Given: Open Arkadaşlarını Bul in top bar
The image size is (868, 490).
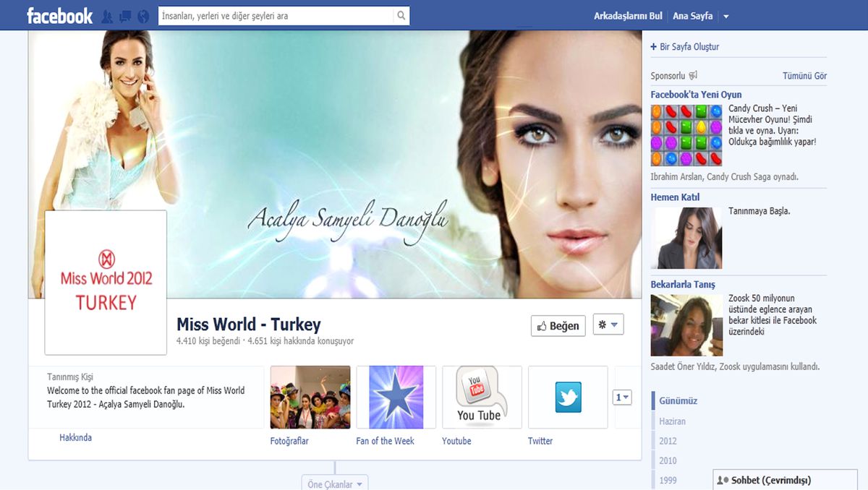Looking at the screenshot, I should [628, 16].
